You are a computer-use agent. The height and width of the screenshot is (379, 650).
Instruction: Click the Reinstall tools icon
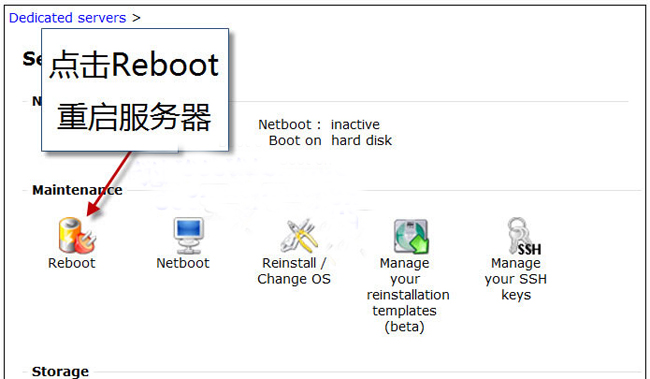[x=299, y=235]
